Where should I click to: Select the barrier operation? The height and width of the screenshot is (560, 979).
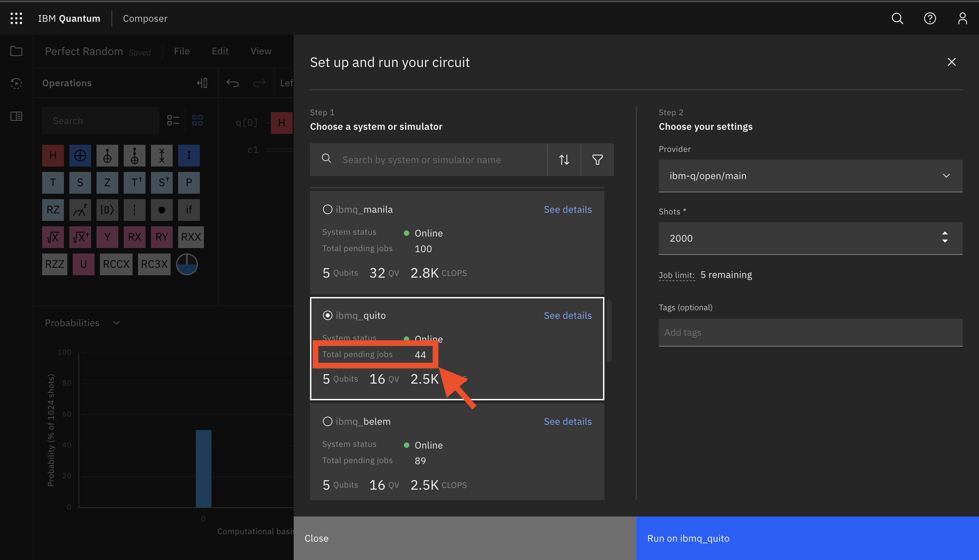coord(134,210)
